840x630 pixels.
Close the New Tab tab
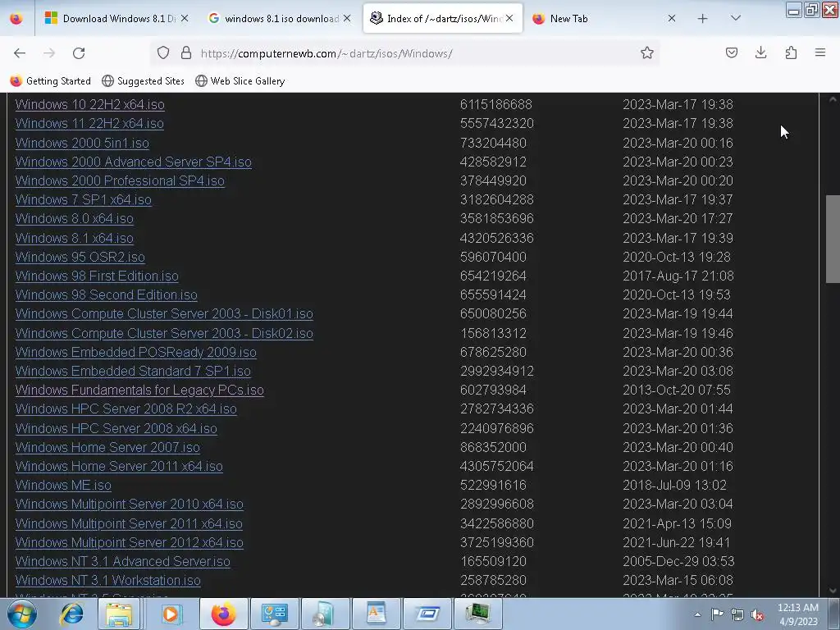(x=672, y=19)
